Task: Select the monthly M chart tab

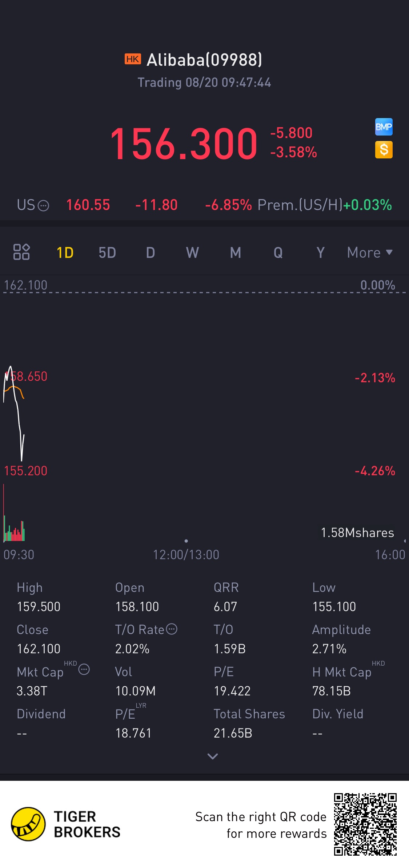Action: (236, 253)
